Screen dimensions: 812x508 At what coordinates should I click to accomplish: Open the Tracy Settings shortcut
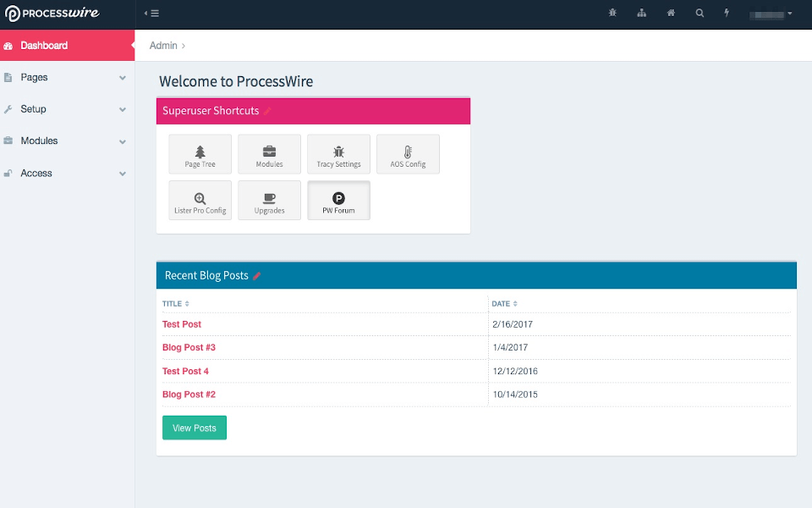pyautogui.click(x=338, y=154)
